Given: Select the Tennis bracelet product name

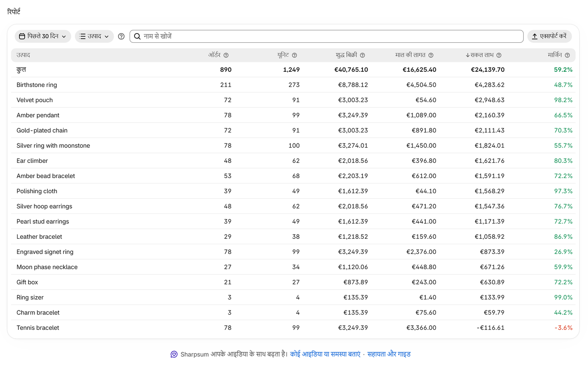Looking at the screenshot, I should pyautogui.click(x=38, y=328).
